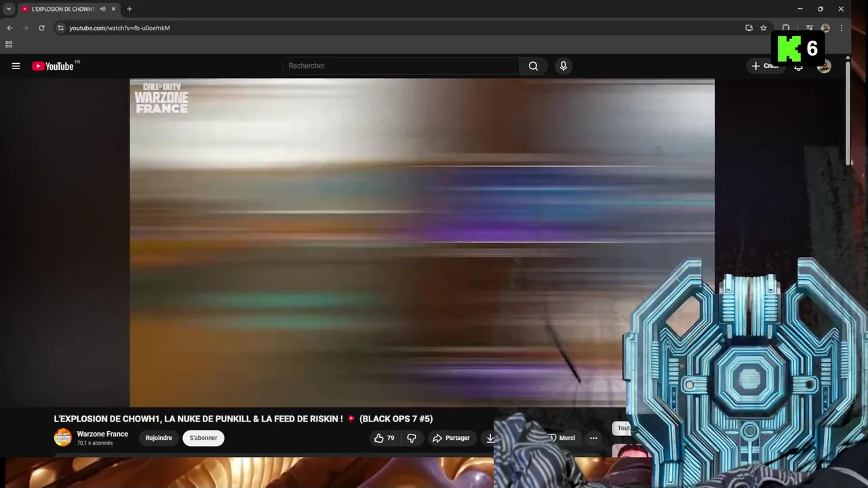868x488 pixels.
Task: Open the Créer upload menu
Action: click(765, 66)
